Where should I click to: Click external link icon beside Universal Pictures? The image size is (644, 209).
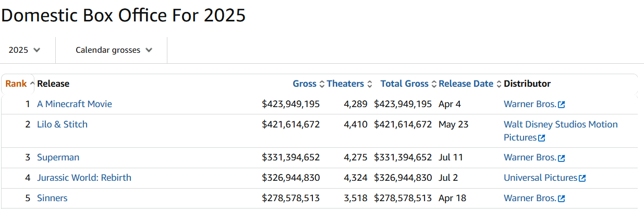[x=582, y=178]
